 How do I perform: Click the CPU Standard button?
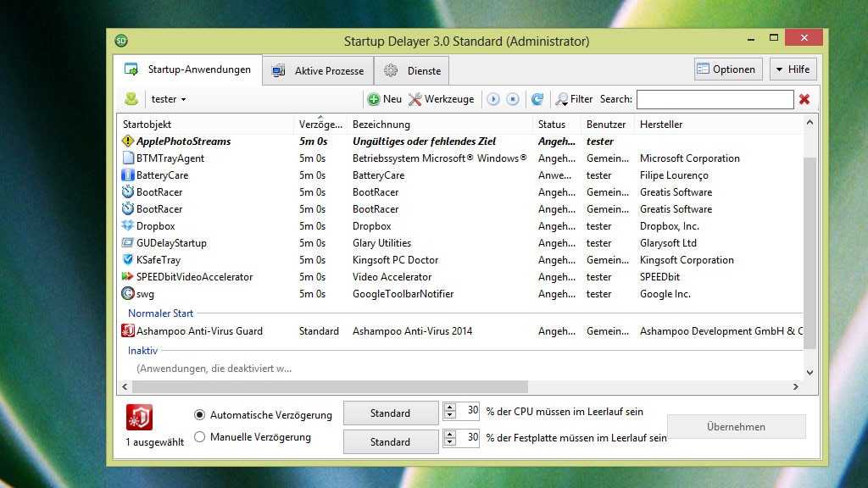coord(391,413)
